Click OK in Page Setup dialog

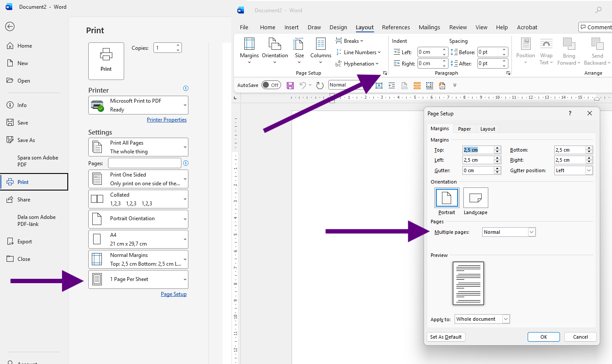(544, 337)
